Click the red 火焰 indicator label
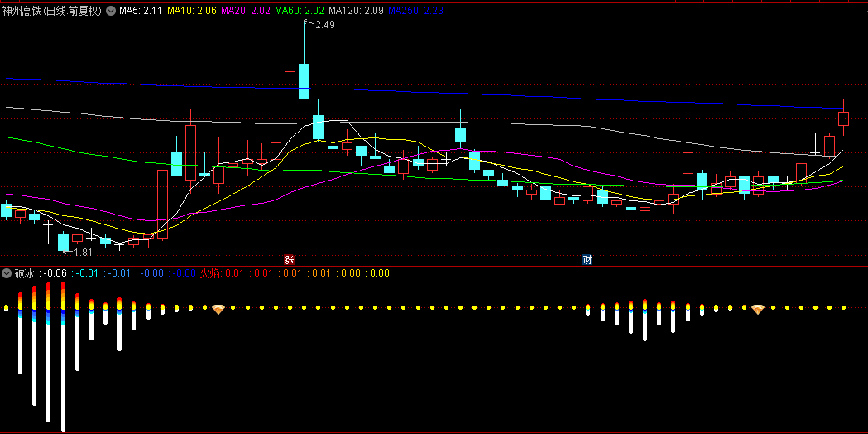Viewport: 868px width, 434px height. click(x=209, y=272)
